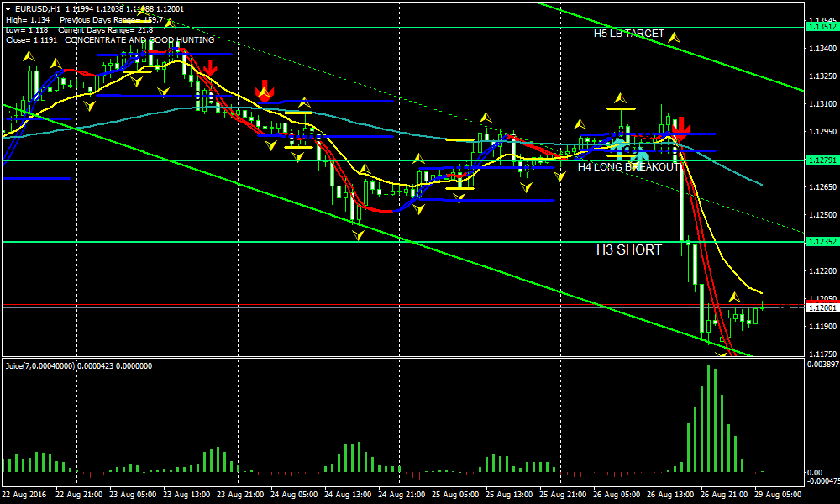840x504 pixels.
Task: Click the current price tag 1.12001
Action: pyautogui.click(x=822, y=308)
